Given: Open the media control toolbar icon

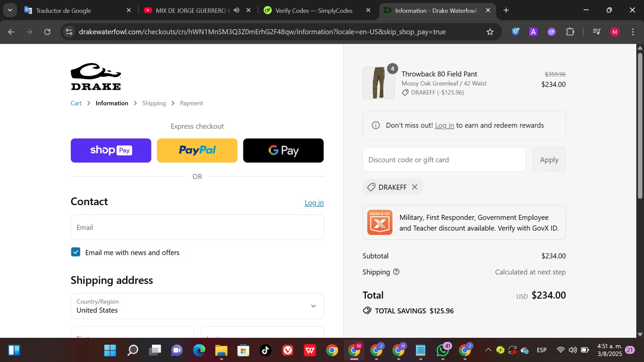Looking at the screenshot, I should [596, 32].
